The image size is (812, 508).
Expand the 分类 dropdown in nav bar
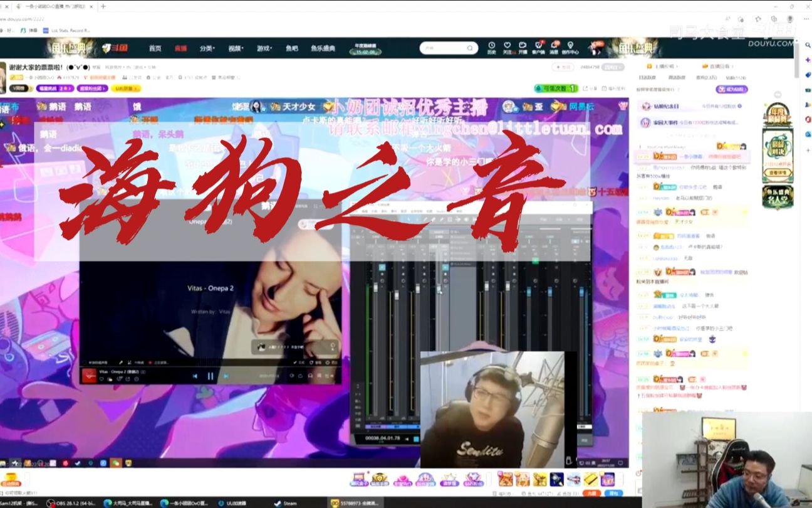(207, 48)
